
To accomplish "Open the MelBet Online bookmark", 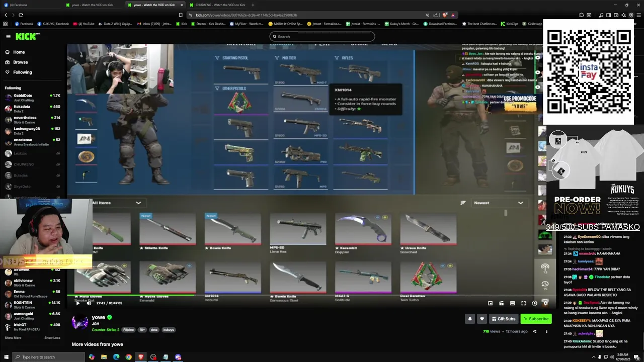I will pyautogui.click(x=286, y=24).
